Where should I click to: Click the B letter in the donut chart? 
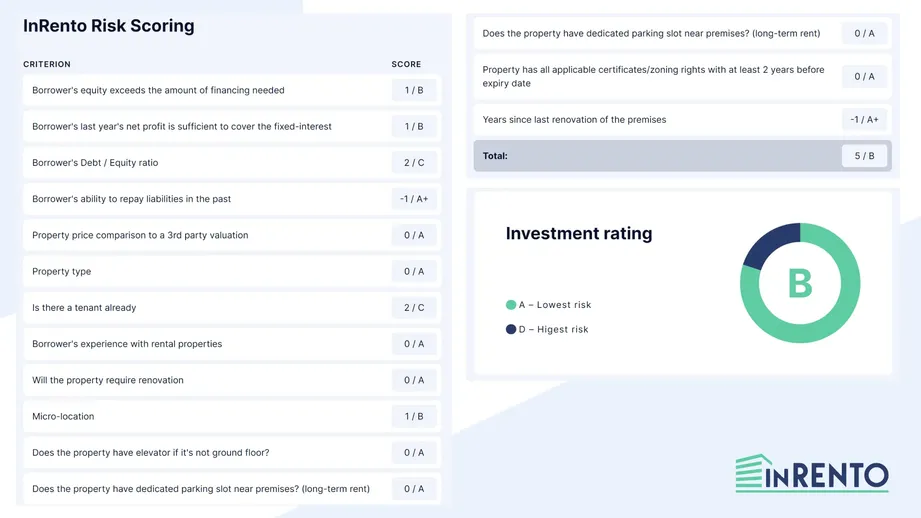(x=800, y=284)
